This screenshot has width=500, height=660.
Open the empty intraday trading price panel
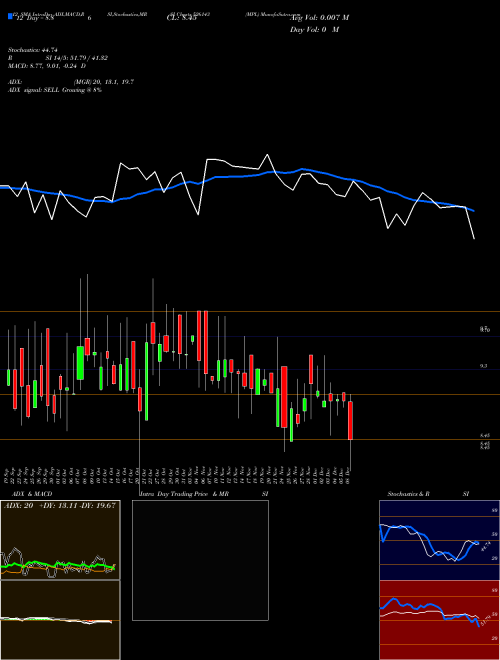[200, 560]
